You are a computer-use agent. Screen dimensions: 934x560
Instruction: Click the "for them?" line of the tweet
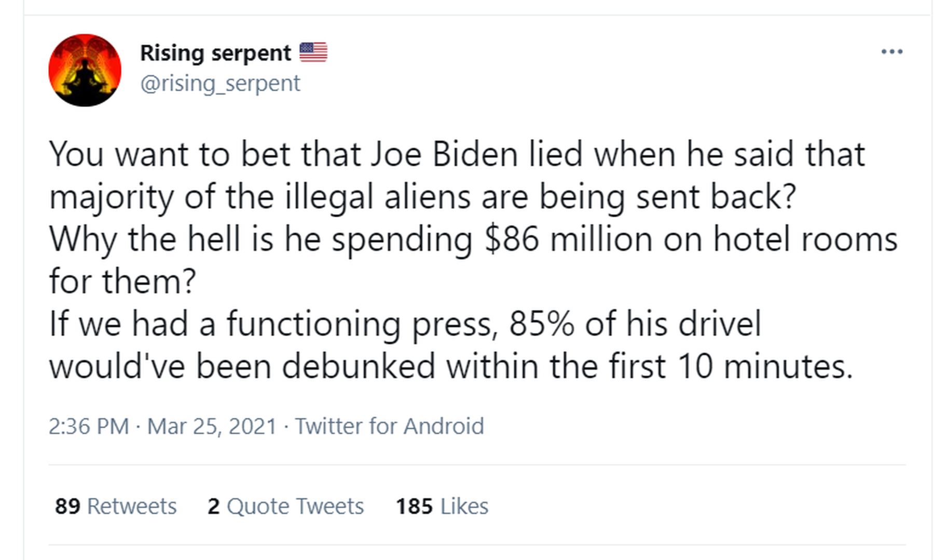point(122,282)
